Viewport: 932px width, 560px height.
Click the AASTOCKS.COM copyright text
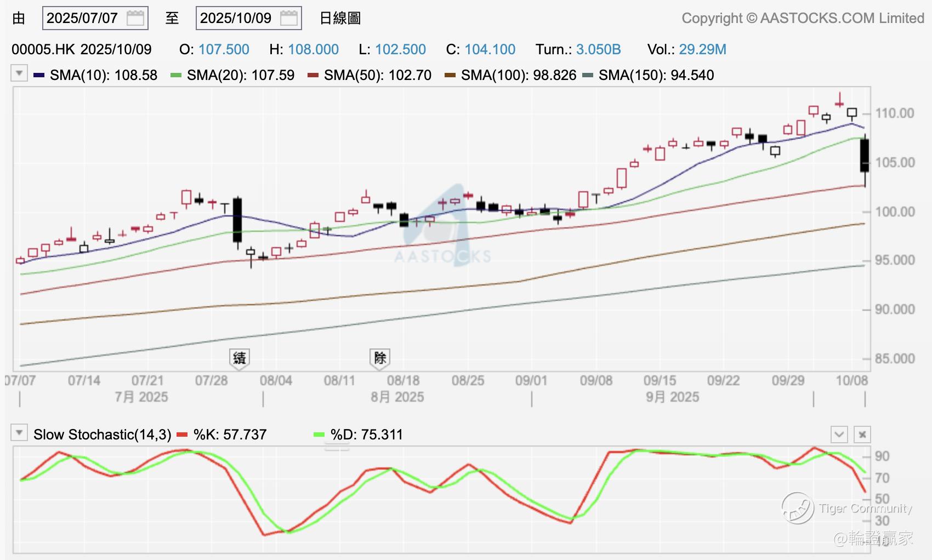pos(803,18)
